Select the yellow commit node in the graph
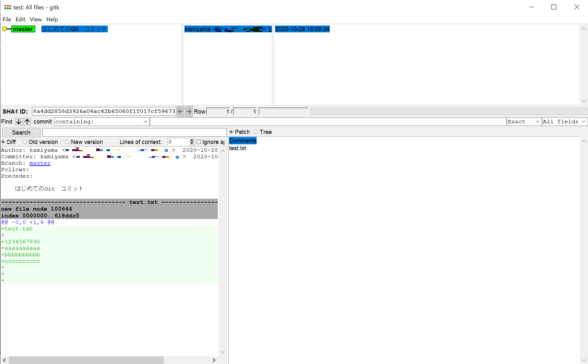 pyautogui.click(x=4, y=29)
